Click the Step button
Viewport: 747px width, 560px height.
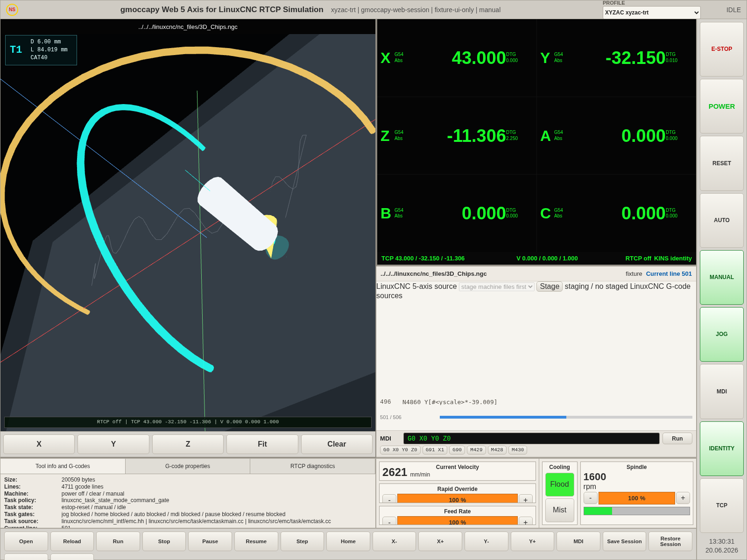[302, 541]
